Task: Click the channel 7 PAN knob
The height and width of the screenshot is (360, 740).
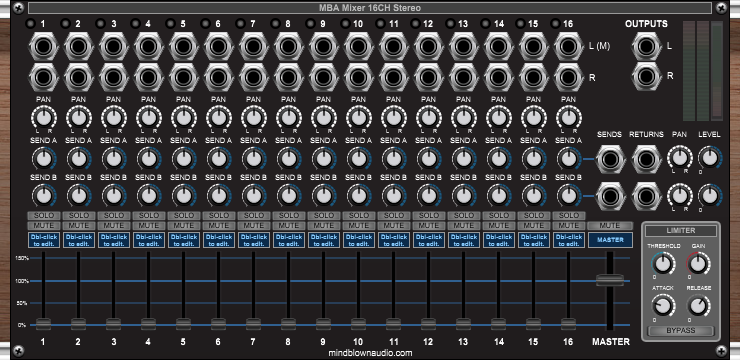Action: coord(253,117)
